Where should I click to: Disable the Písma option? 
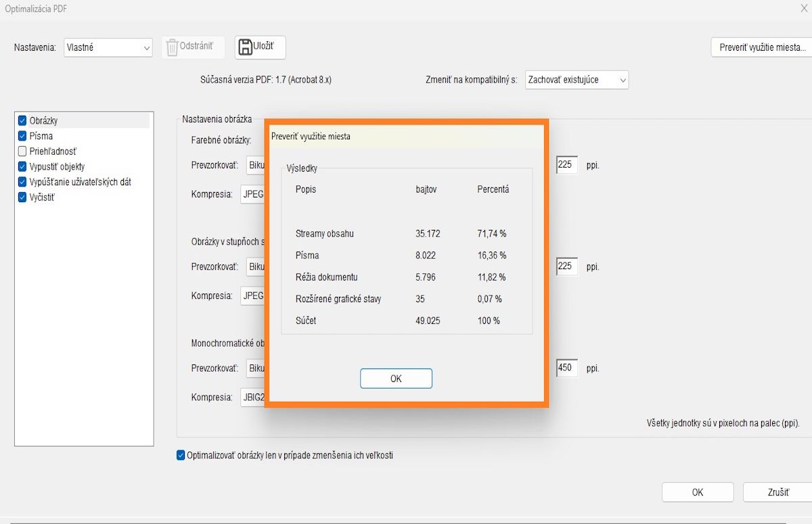tap(24, 135)
